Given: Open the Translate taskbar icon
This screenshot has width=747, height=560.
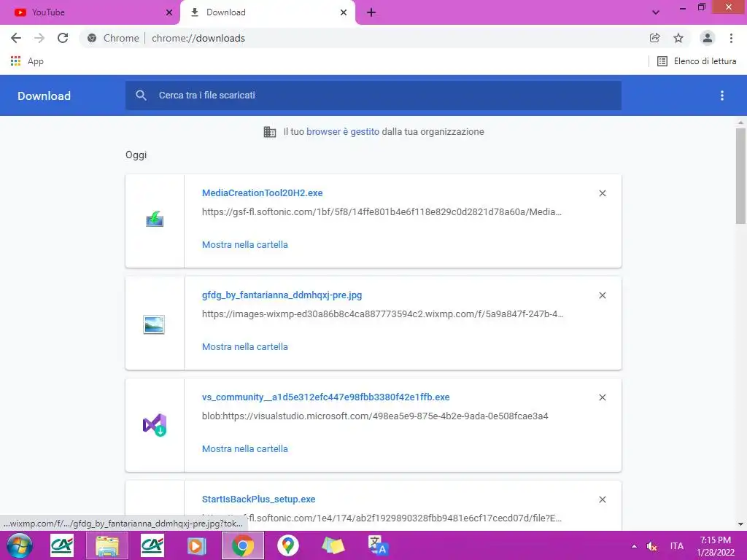Looking at the screenshot, I should click(x=379, y=545).
